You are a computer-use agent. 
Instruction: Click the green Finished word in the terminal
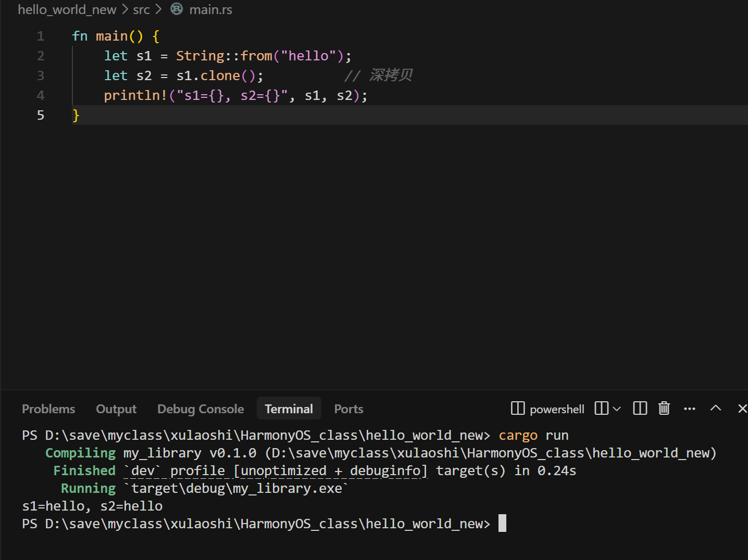point(84,471)
